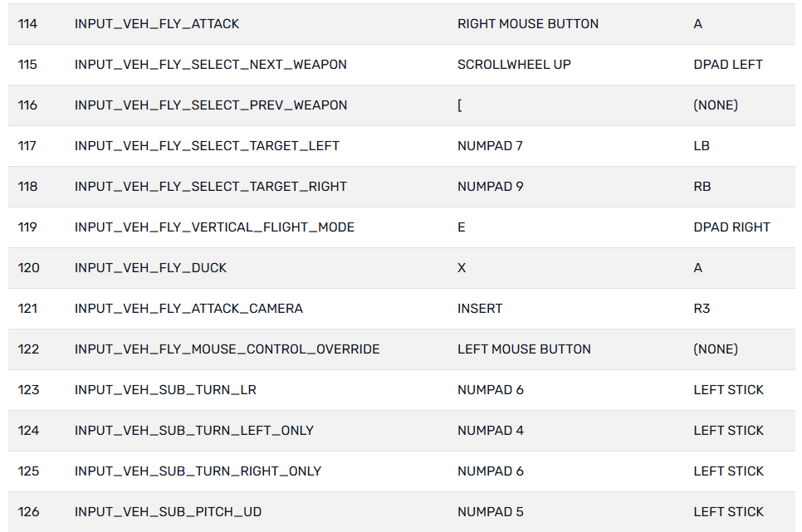Click the INPUT_VEH_FLY_SELECT_PREV_WEAPON entry
Image resolution: width=802 pixels, height=532 pixels.
pyautogui.click(x=211, y=105)
